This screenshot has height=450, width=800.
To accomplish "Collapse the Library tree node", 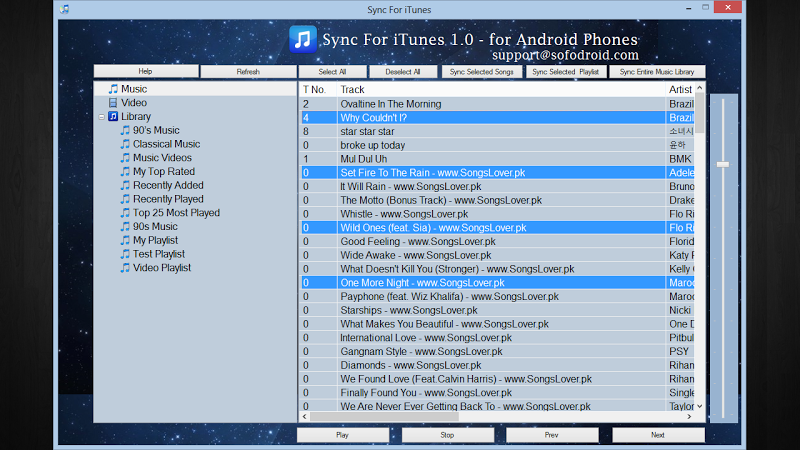I will click(102, 117).
